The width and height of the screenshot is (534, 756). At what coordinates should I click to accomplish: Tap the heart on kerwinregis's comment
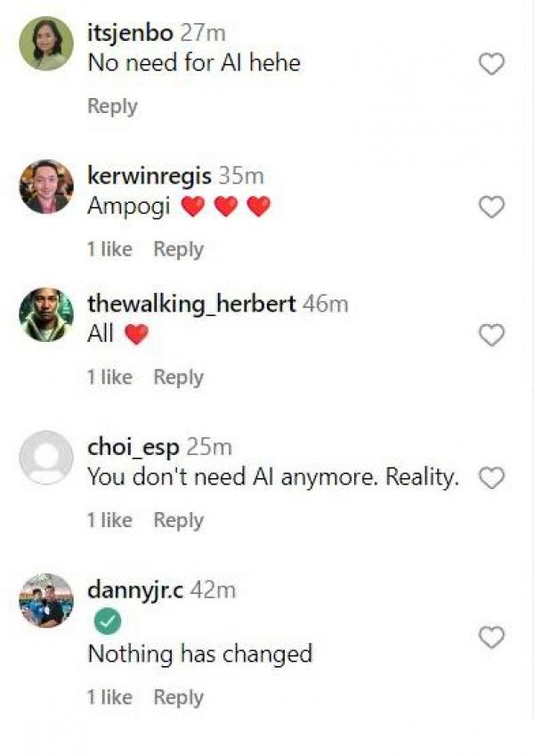491,207
